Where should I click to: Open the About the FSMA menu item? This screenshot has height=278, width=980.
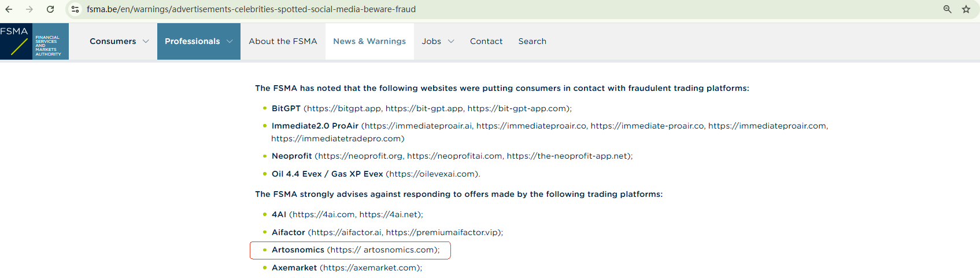[283, 41]
